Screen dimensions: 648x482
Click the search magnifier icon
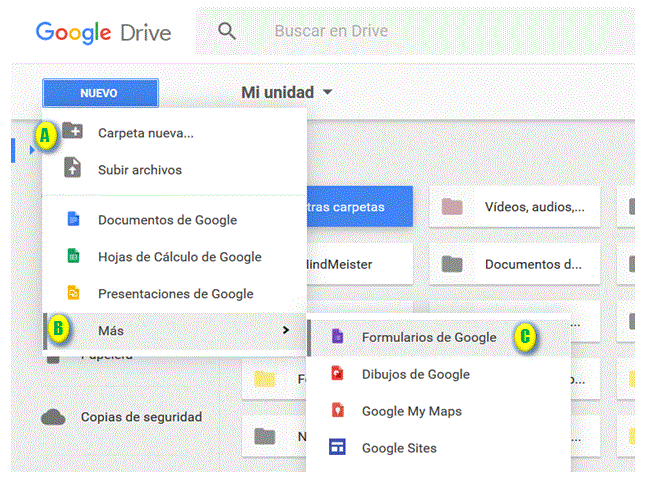click(226, 31)
